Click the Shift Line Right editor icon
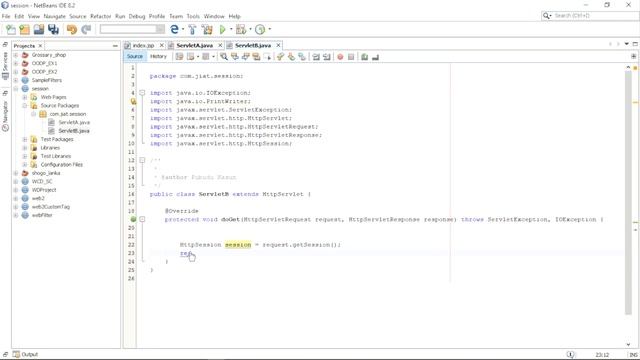 pos(327,57)
